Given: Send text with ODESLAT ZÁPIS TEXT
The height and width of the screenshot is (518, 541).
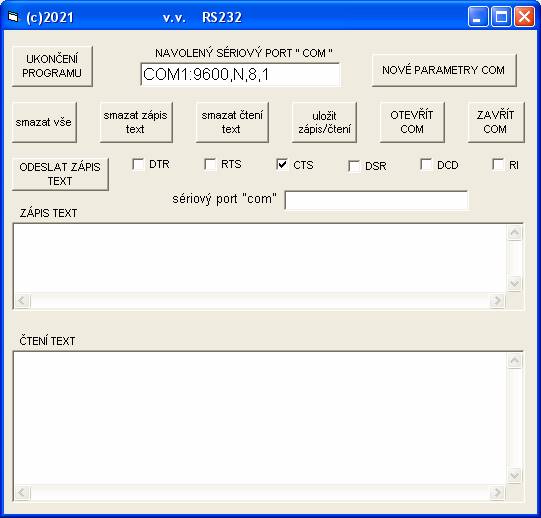Looking at the screenshot, I should tap(60, 174).
